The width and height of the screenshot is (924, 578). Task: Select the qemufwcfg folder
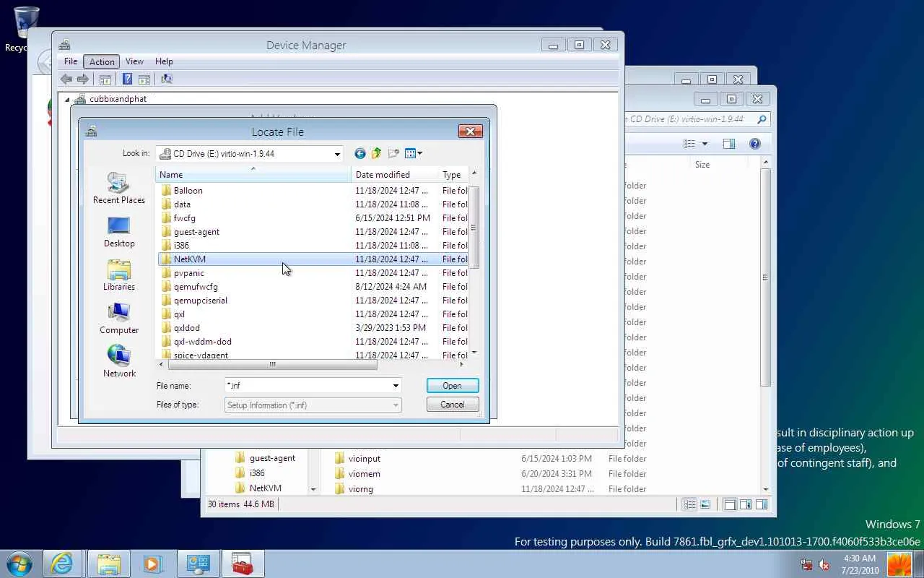coord(196,287)
